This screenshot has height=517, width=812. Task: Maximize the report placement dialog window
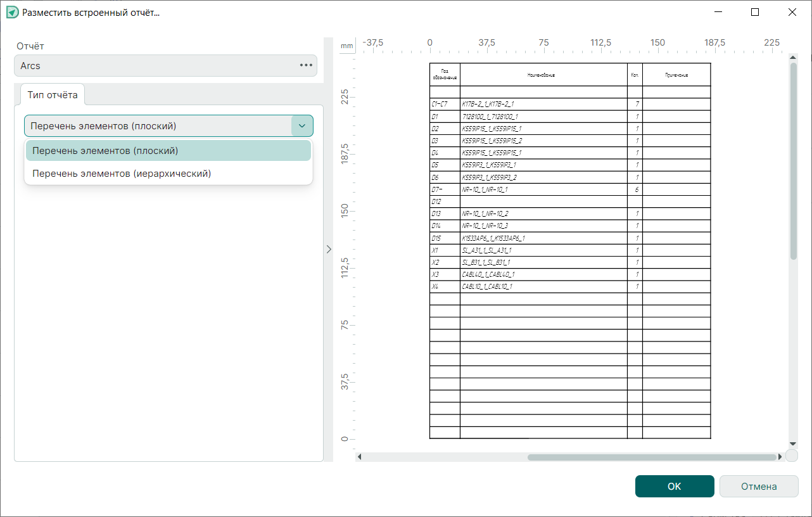pos(755,12)
